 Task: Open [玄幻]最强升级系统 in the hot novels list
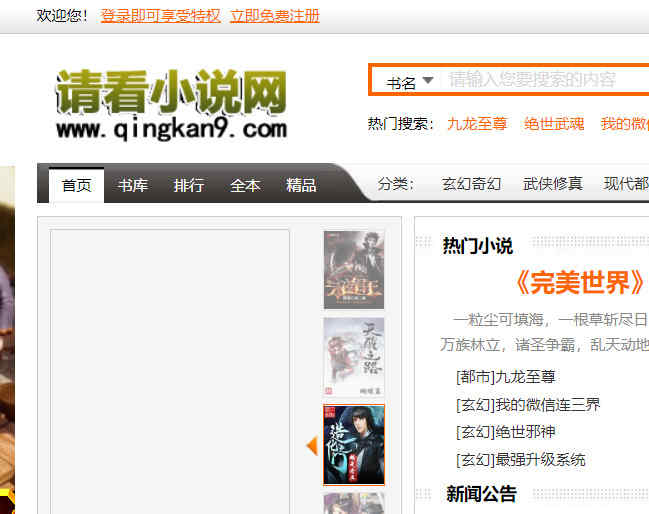(x=520, y=460)
